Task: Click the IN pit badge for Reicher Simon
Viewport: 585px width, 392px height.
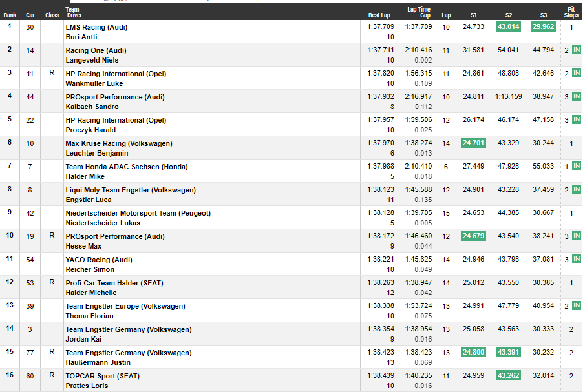Action: click(577, 259)
